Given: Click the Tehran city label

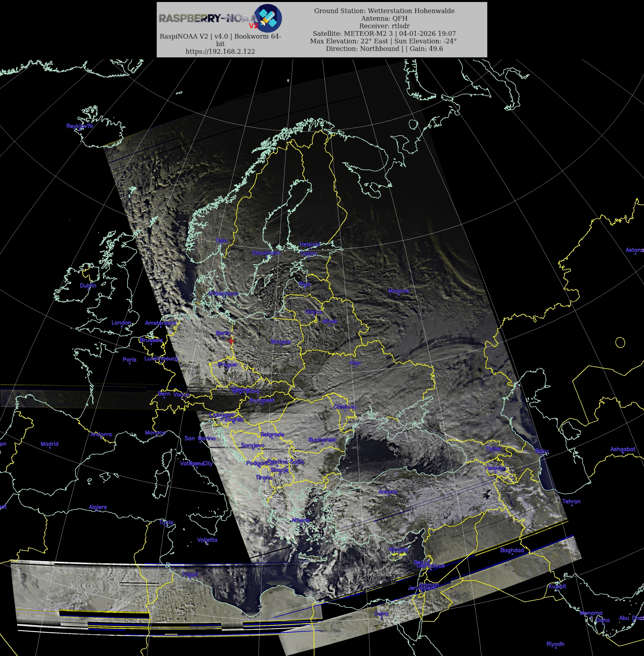Looking at the screenshot, I should (571, 501).
